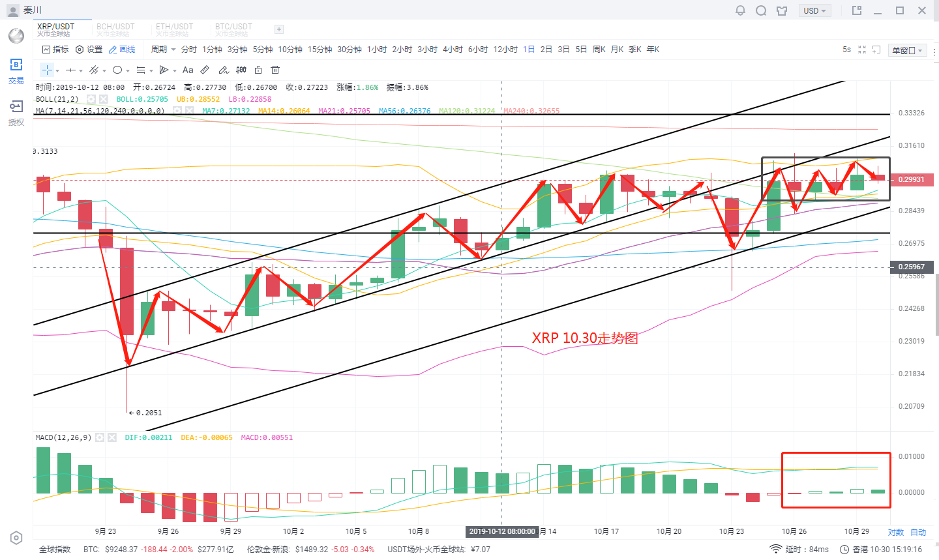Open MACD(12,26,9) settings gear
Viewport: 939px width, 560px height.
pos(100,437)
